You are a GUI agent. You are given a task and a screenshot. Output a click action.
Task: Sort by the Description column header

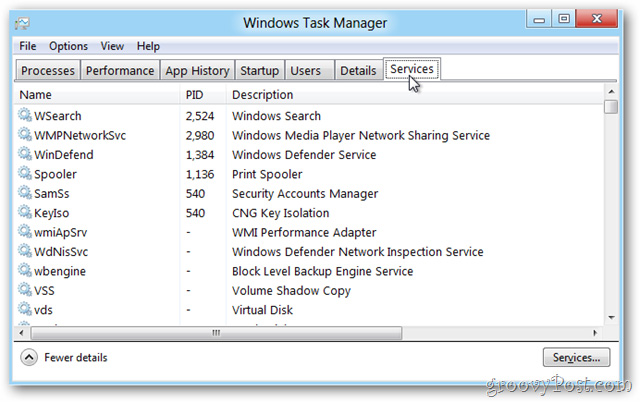[414, 95]
